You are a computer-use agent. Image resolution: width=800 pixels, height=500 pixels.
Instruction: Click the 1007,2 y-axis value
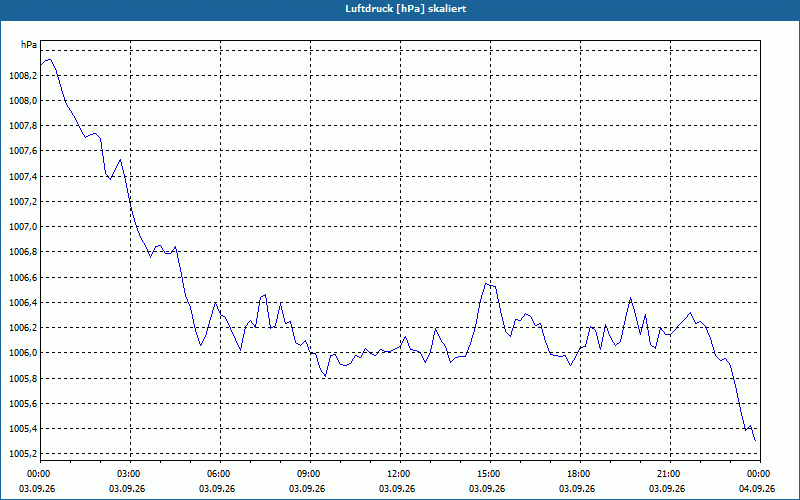tap(23, 202)
